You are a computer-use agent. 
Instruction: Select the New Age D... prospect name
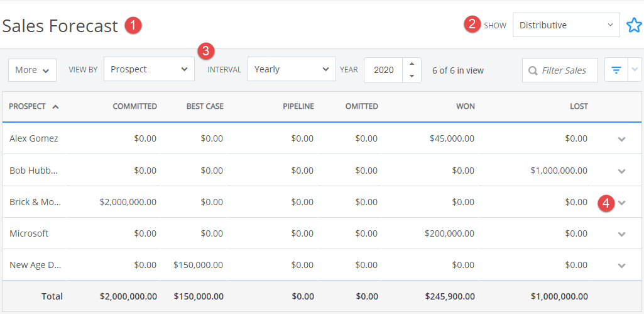click(35, 265)
